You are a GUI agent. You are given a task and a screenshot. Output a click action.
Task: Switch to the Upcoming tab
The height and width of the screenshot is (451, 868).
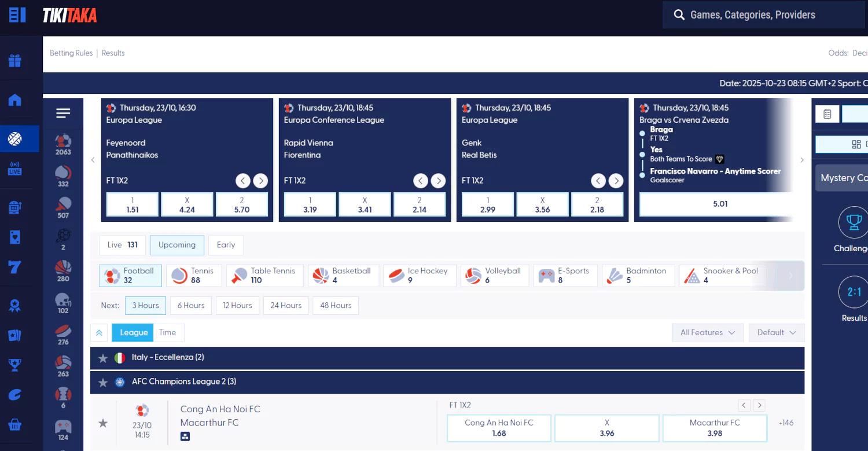tap(177, 245)
